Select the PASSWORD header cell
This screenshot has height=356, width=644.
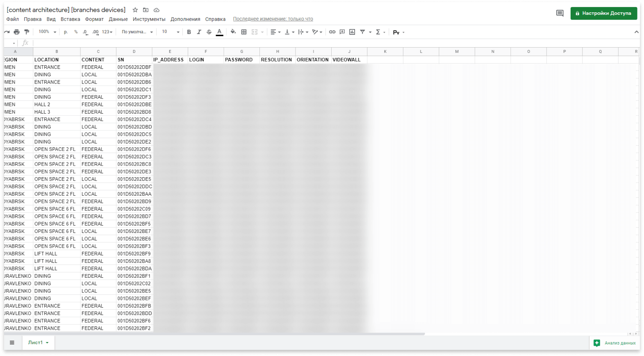tap(242, 60)
